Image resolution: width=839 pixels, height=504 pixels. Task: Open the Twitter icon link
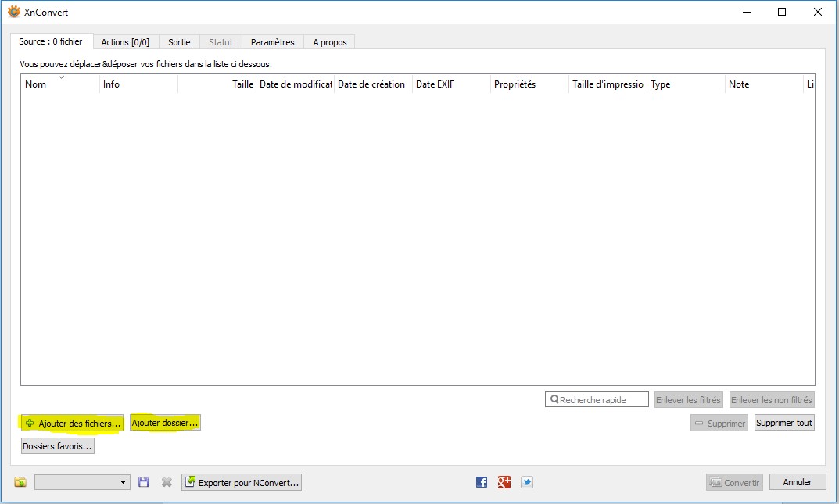coord(527,482)
